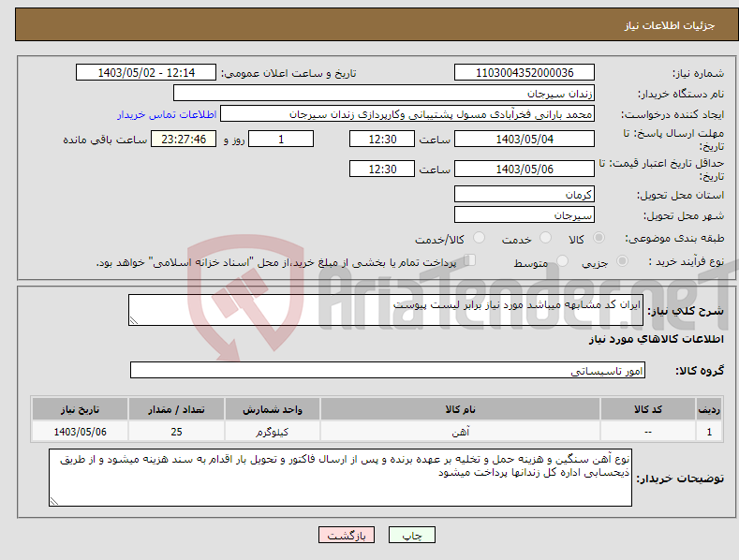Click the announcement date field 1403/05/02 - 12:14

click(x=146, y=73)
